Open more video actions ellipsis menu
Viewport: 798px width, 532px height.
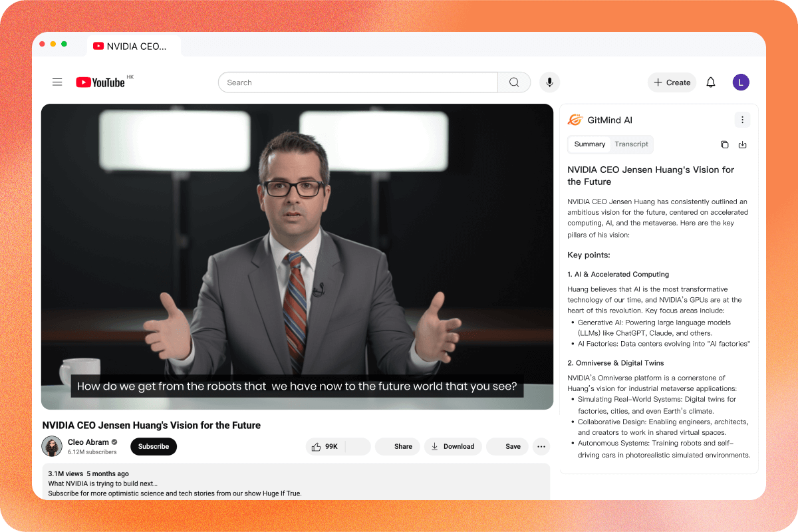[x=541, y=446]
